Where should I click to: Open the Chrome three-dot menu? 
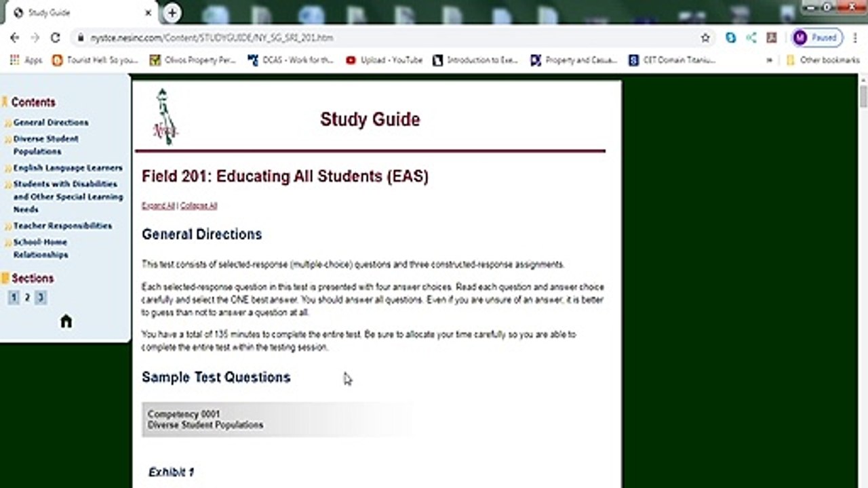pyautogui.click(x=854, y=38)
